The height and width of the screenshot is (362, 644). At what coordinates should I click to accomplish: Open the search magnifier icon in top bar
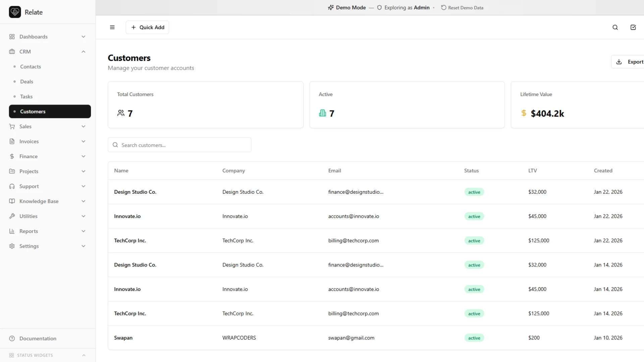tap(615, 27)
